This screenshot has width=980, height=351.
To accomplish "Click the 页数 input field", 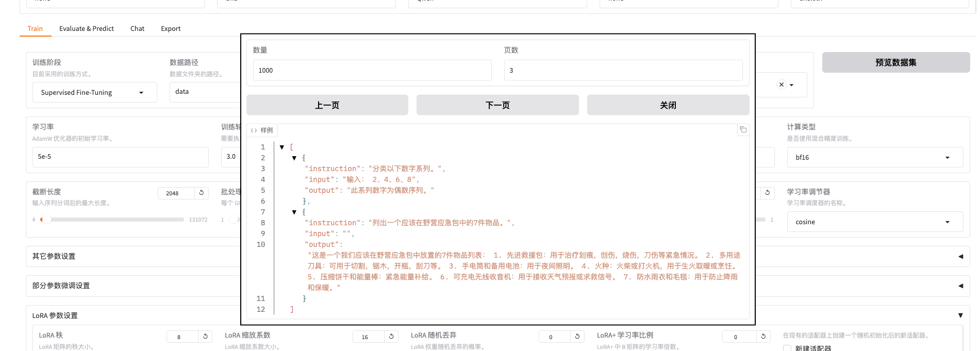I will click(623, 70).
